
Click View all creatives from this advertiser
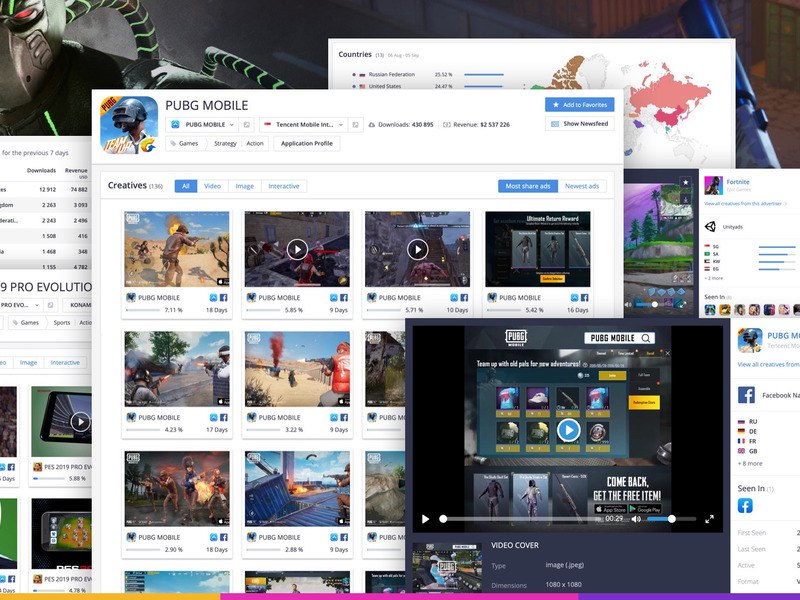pos(743,204)
